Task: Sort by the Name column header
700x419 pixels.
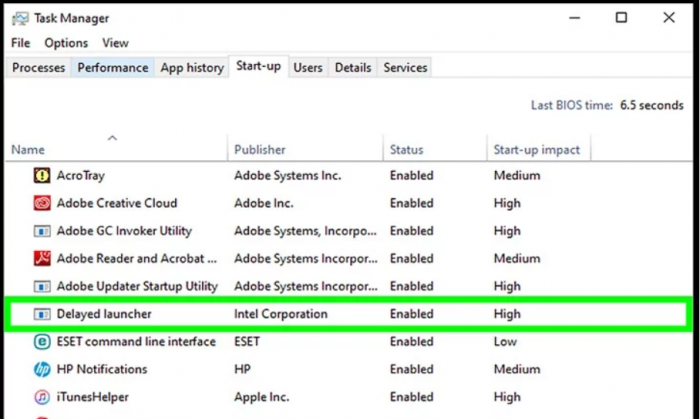Action: coord(28,150)
